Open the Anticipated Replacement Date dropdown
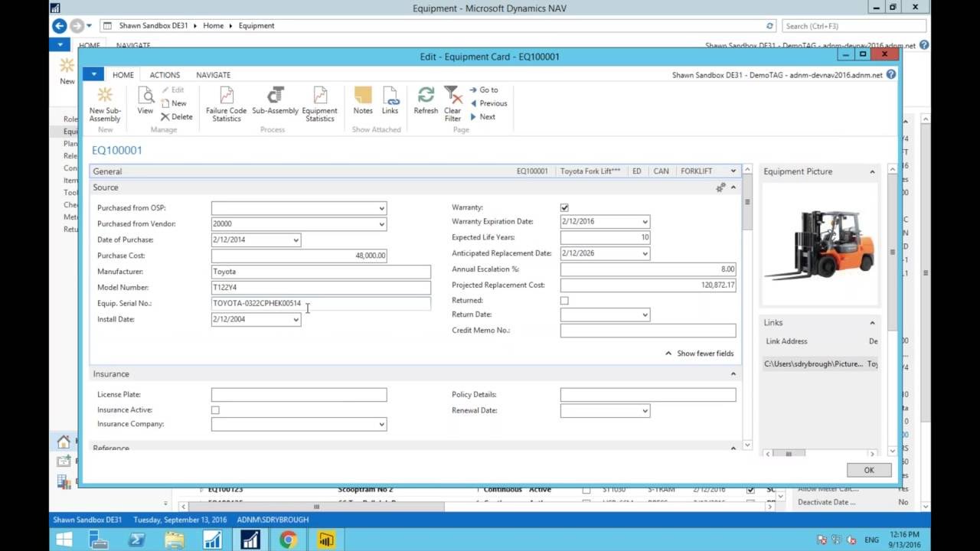This screenshot has width=980, height=551. (x=645, y=253)
